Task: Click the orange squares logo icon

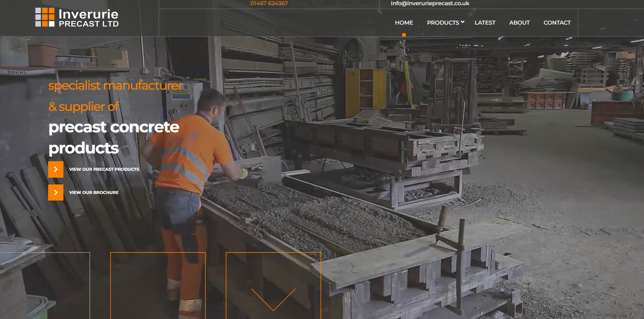Action: (x=45, y=17)
